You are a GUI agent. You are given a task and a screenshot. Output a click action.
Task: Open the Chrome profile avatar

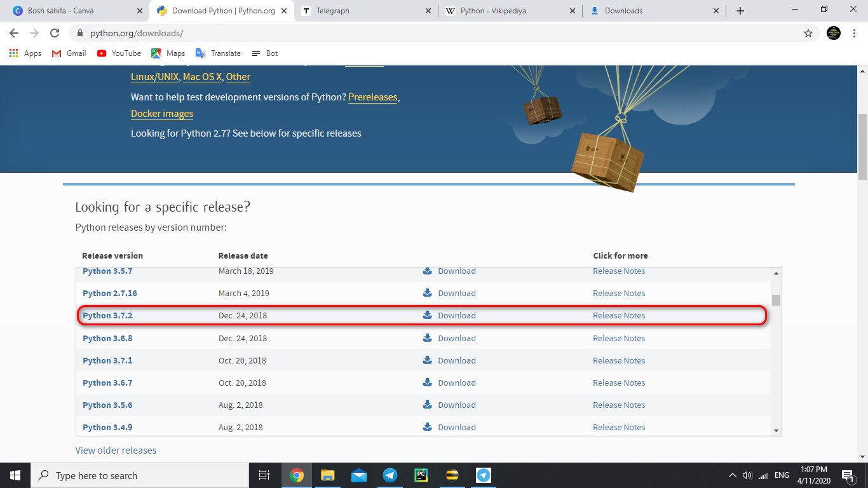point(834,33)
